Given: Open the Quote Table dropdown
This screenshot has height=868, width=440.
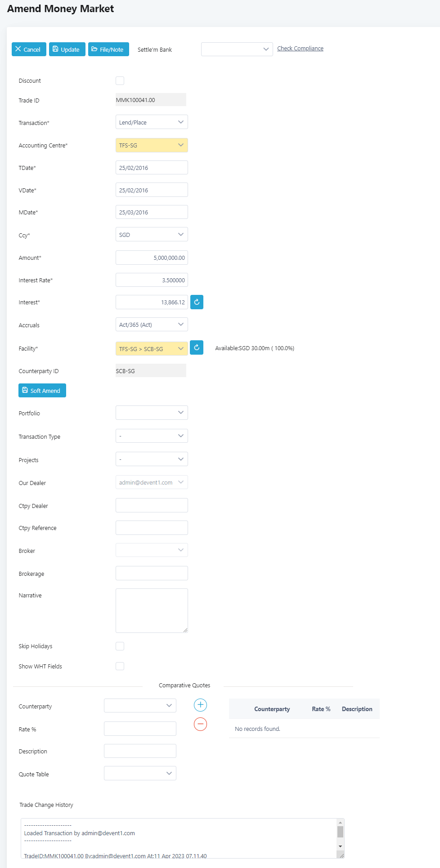Looking at the screenshot, I should coord(140,773).
